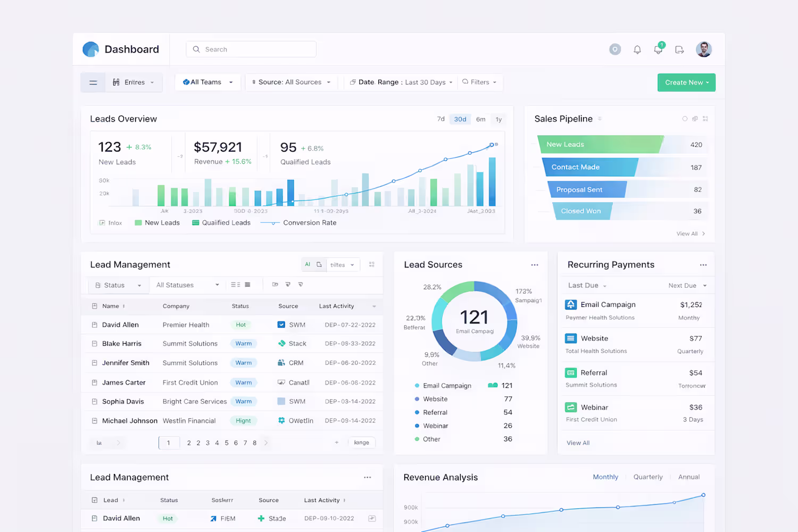Select checkbox for Jennifer Smith row

(x=95, y=363)
